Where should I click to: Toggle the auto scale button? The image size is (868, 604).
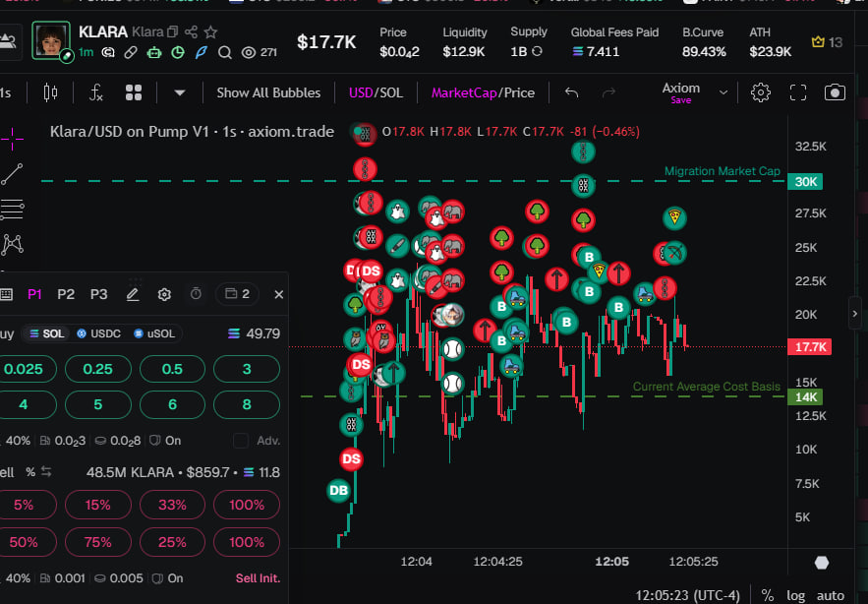point(831,596)
